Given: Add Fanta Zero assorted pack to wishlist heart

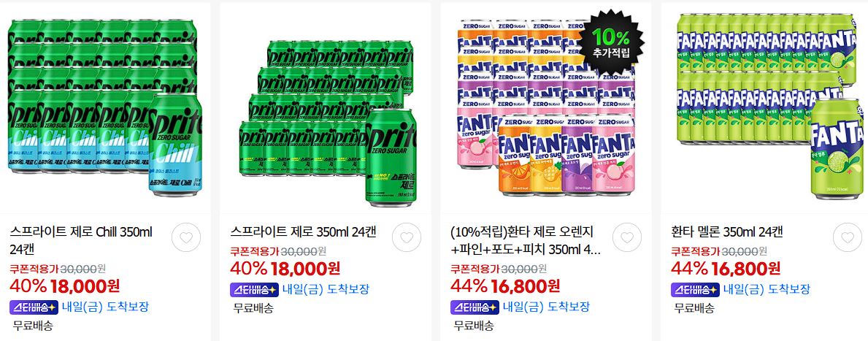Looking at the screenshot, I should click(x=626, y=238).
